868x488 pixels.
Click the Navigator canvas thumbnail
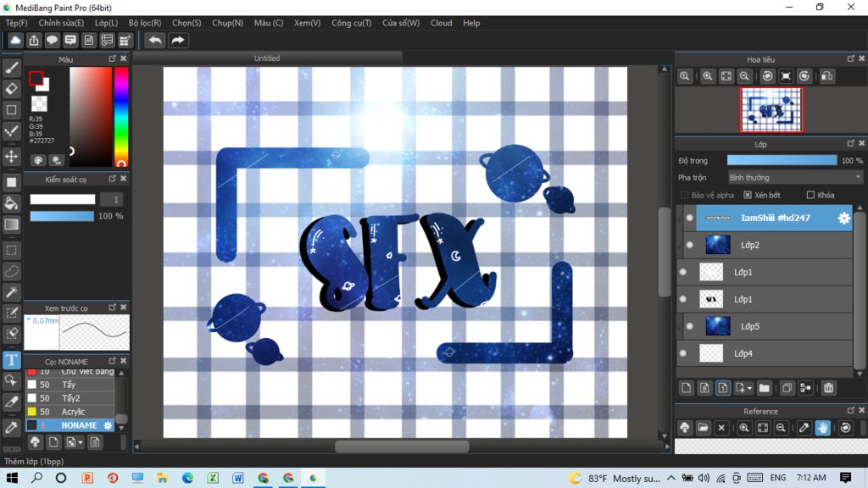point(771,110)
